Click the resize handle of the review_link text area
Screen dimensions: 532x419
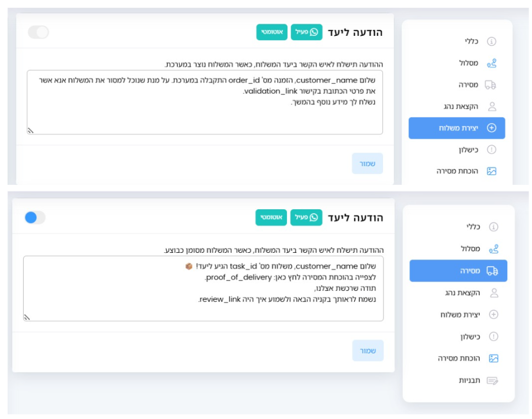point(27,317)
